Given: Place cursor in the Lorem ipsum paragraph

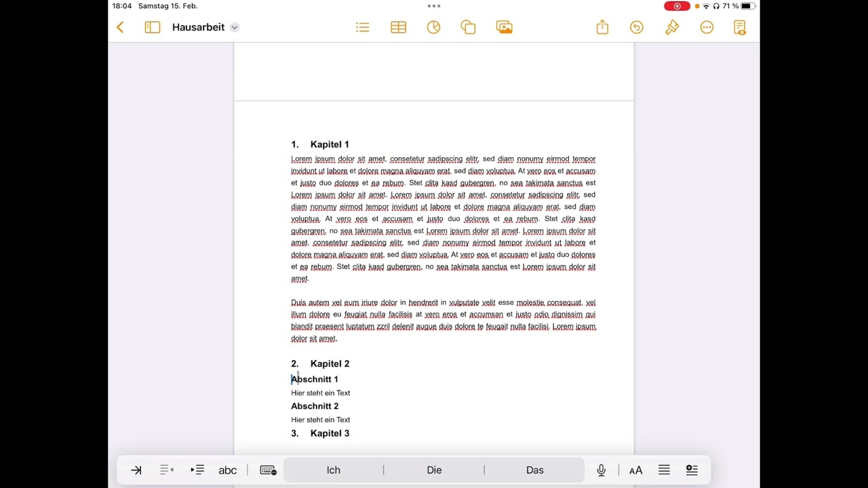Looking at the screenshot, I should [443, 219].
